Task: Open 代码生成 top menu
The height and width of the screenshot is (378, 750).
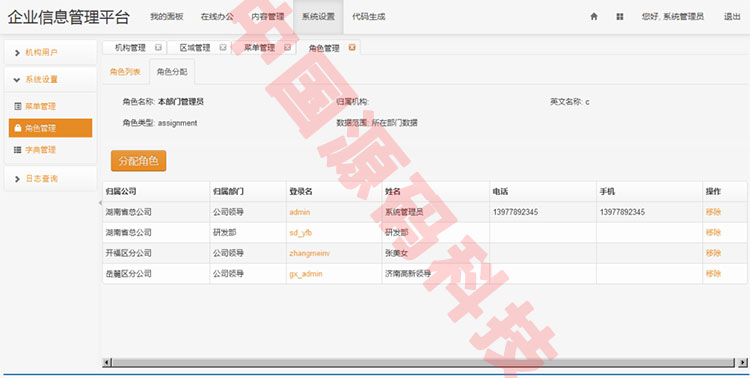Action: 369,16
